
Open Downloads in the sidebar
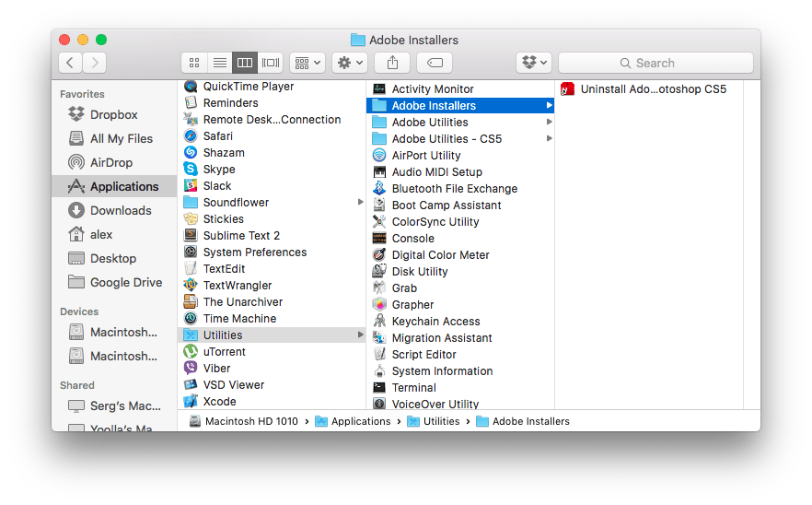tap(120, 210)
